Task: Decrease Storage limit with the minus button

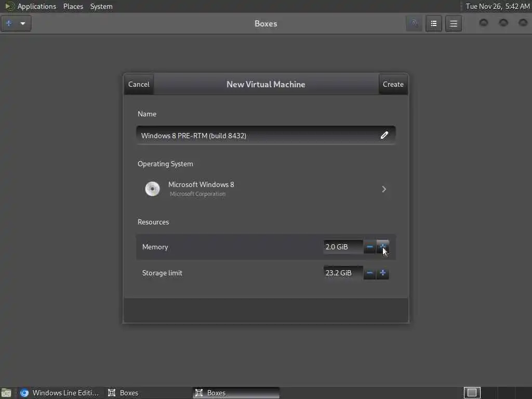Action: [370, 273]
